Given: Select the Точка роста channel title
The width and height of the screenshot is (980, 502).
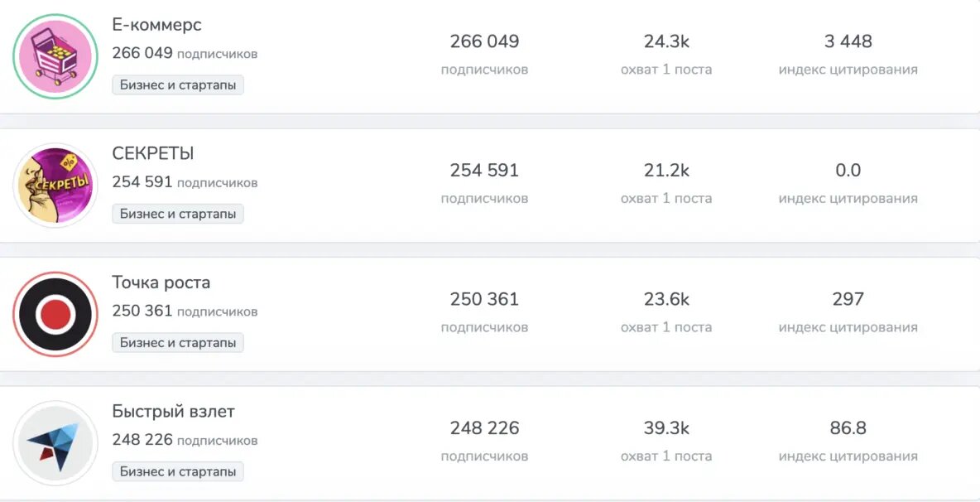Looking at the screenshot, I should tap(161, 282).
